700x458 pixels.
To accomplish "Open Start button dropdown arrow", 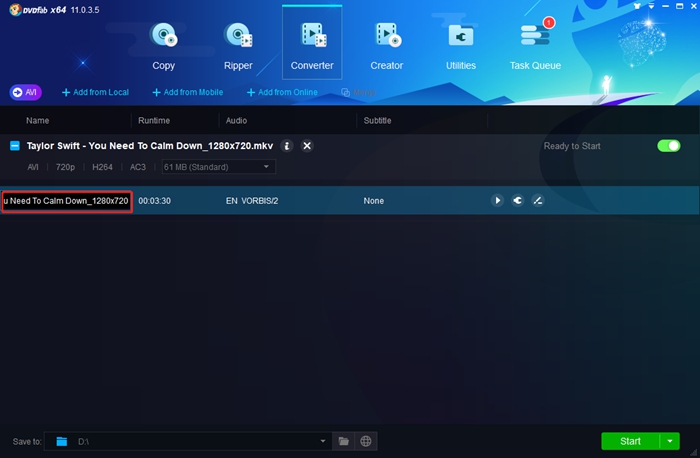I will point(670,441).
